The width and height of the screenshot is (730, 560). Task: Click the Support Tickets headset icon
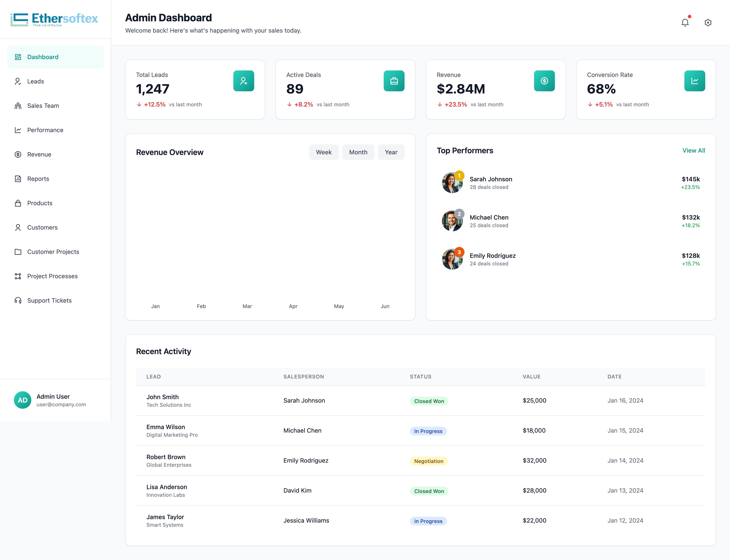(x=18, y=300)
